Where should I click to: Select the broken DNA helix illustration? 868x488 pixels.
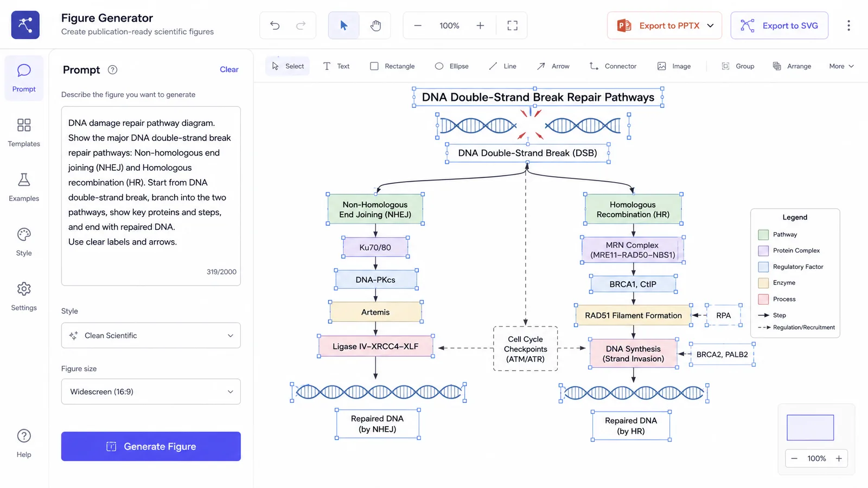click(x=533, y=126)
